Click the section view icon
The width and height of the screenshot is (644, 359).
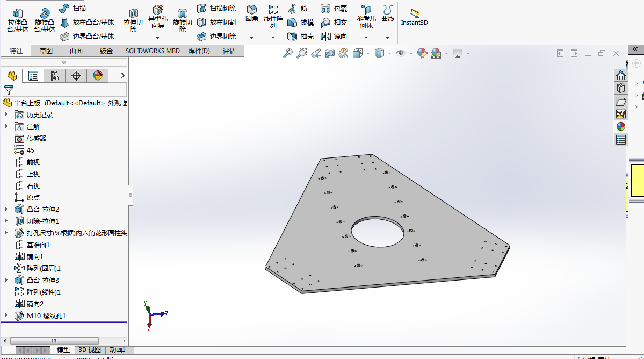tap(330, 53)
